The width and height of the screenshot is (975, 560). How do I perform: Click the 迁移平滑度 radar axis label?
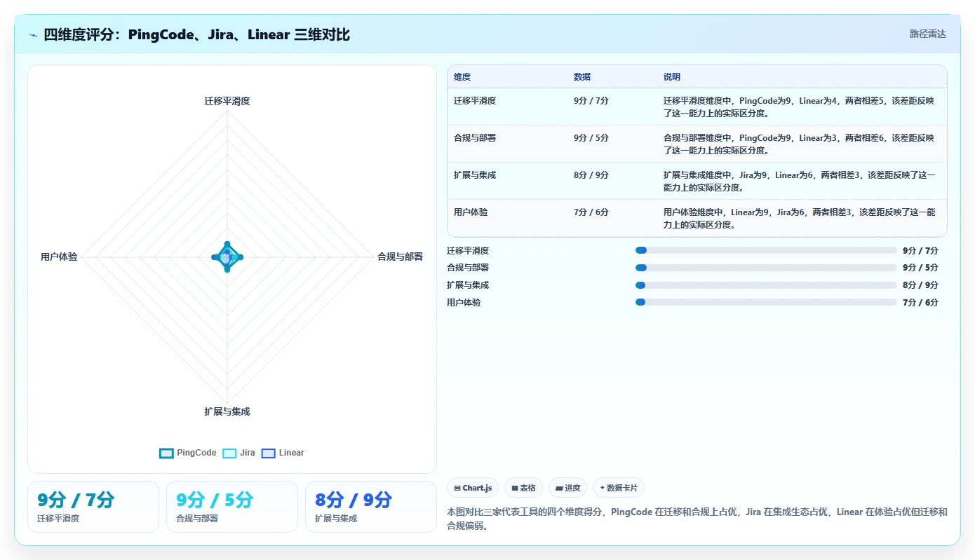pyautogui.click(x=227, y=101)
